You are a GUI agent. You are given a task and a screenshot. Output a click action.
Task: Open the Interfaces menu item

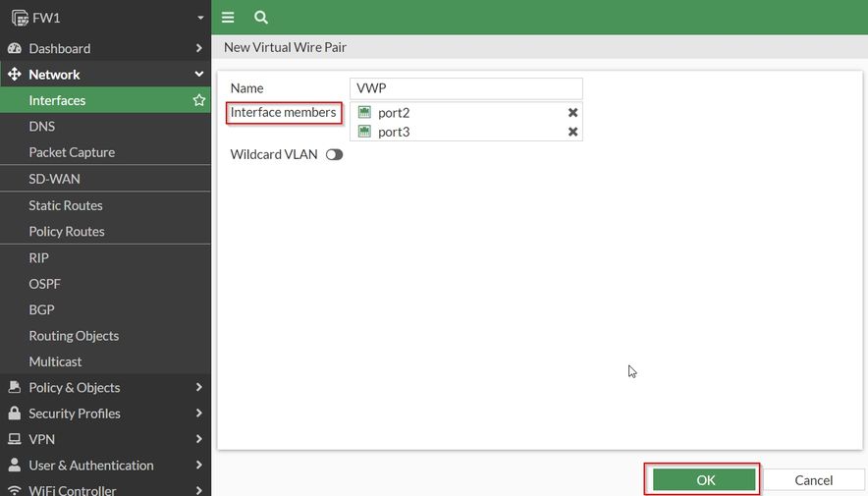point(105,100)
